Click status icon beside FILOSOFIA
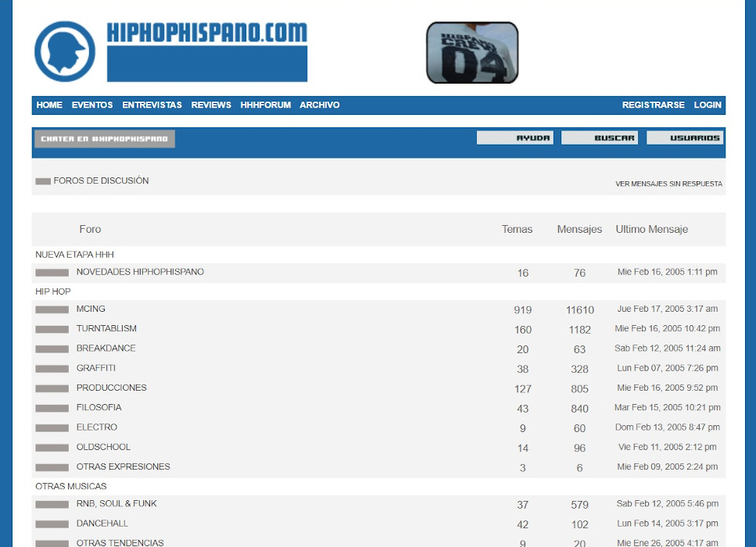This screenshot has height=547, width=756. pos(52,409)
